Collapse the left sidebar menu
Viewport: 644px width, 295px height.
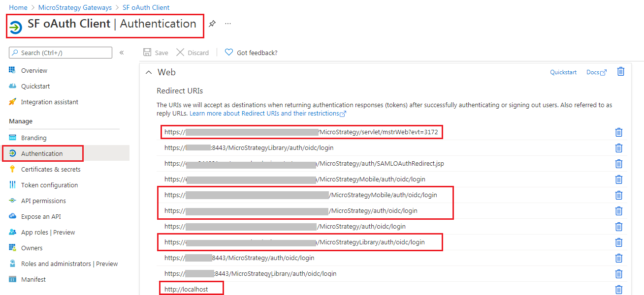[122, 53]
